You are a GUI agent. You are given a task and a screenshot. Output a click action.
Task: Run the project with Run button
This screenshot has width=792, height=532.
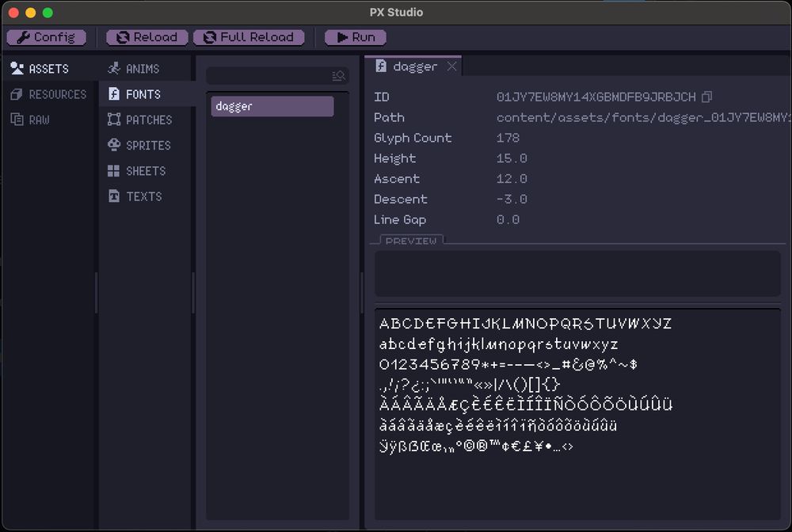coord(356,37)
